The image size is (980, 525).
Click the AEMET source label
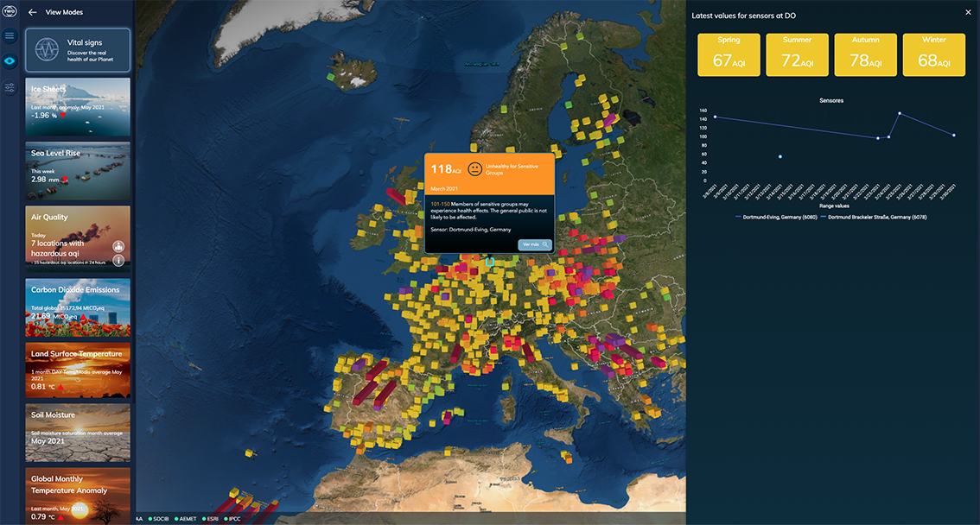(x=188, y=519)
